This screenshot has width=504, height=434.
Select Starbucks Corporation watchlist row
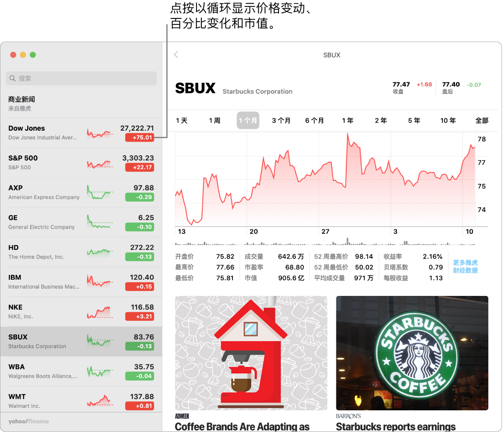click(81, 342)
